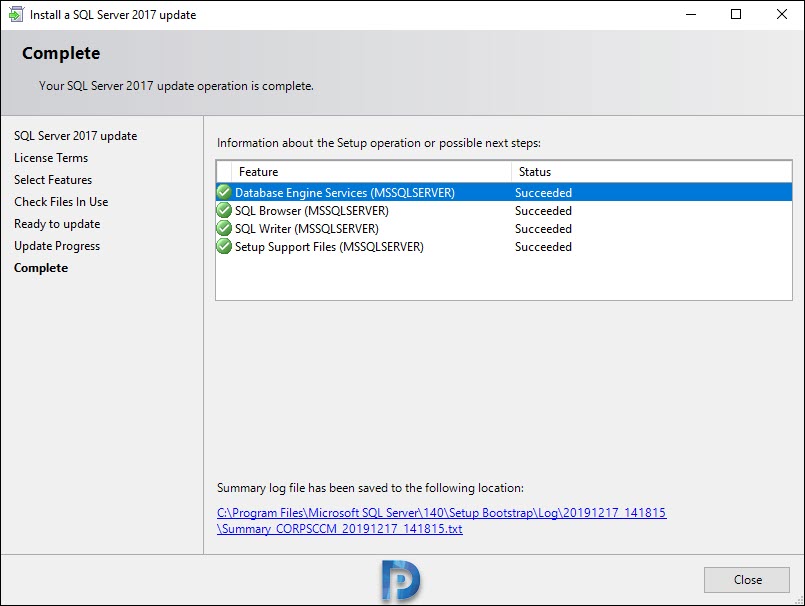805x606 pixels.
Task: Click the bold Complete step in sidebar
Action: pyautogui.click(x=41, y=268)
